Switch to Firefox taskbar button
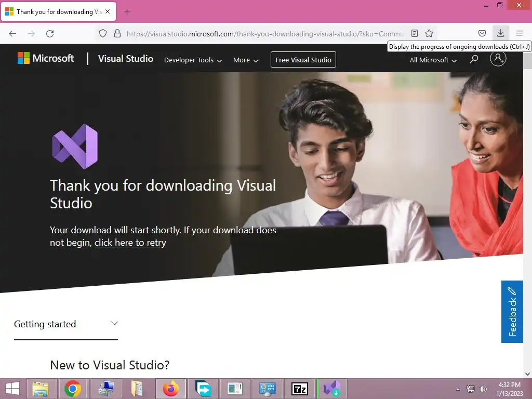This screenshot has width=532, height=399. pos(170,389)
